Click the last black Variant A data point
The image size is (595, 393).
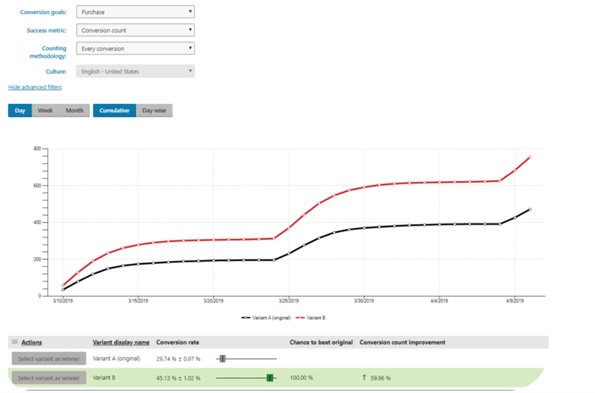(530, 209)
